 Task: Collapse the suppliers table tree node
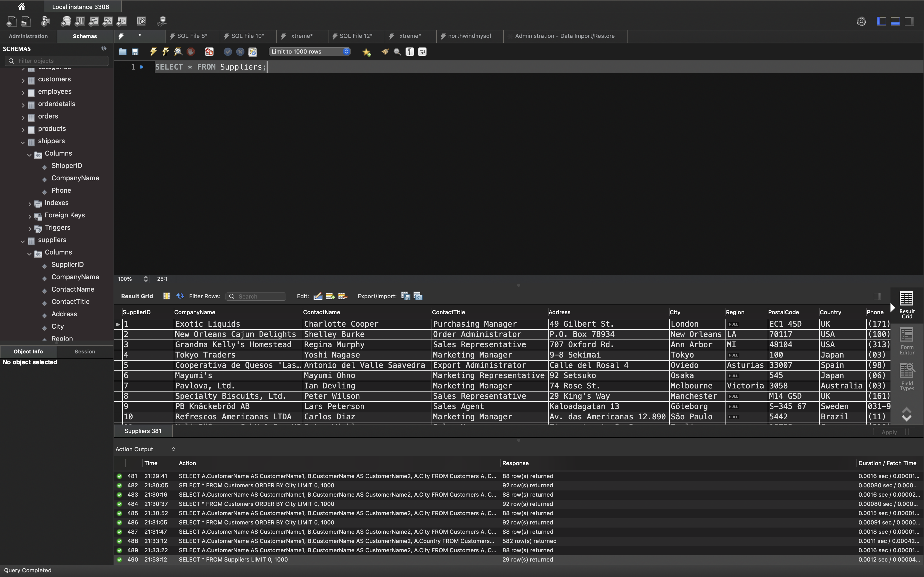[22, 240]
